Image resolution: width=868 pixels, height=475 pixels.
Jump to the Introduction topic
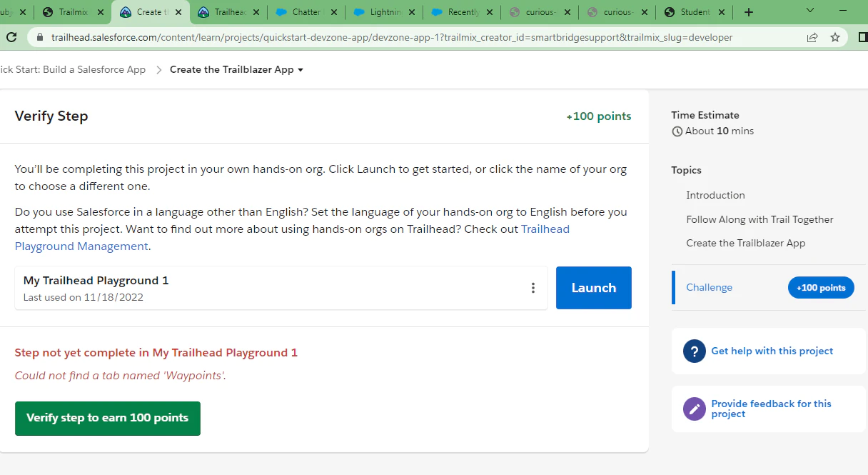(715, 195)
